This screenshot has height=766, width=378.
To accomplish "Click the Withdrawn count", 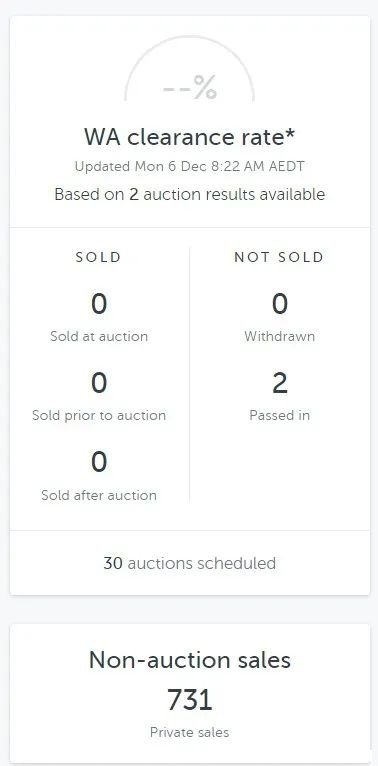I will point(279,304).
